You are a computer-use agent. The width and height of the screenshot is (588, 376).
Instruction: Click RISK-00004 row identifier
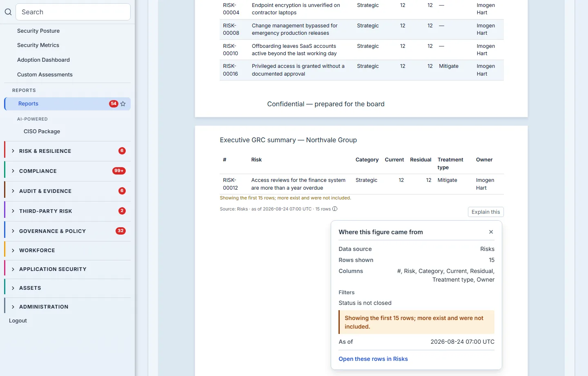click(231, 9)
